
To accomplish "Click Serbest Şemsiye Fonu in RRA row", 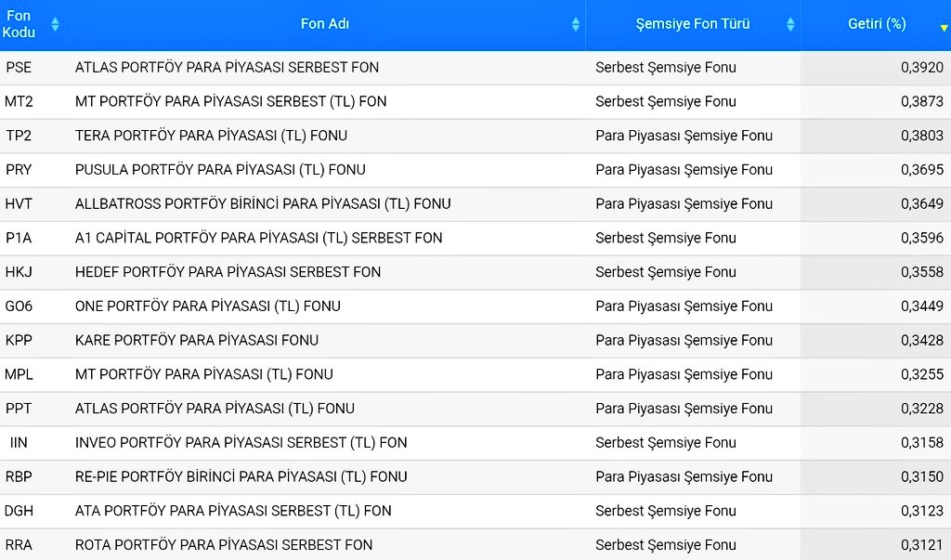I will (x=665, y=545).
